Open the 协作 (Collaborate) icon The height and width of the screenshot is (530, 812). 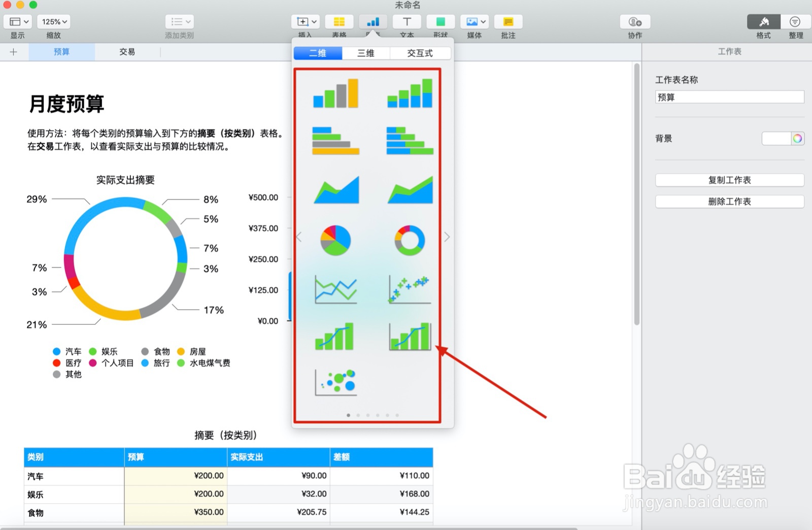(x=634, y=22)
